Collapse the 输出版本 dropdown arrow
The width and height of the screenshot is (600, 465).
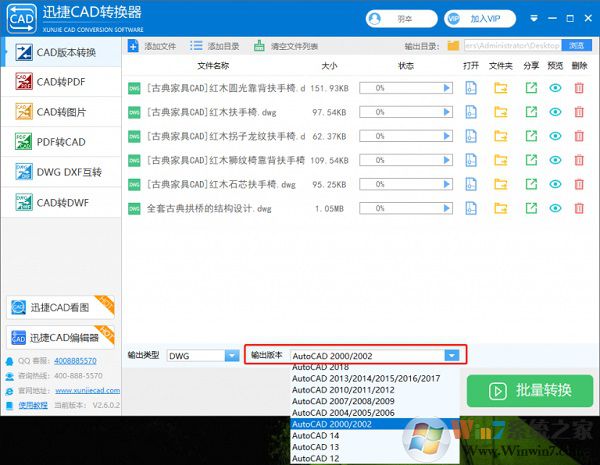452,356
